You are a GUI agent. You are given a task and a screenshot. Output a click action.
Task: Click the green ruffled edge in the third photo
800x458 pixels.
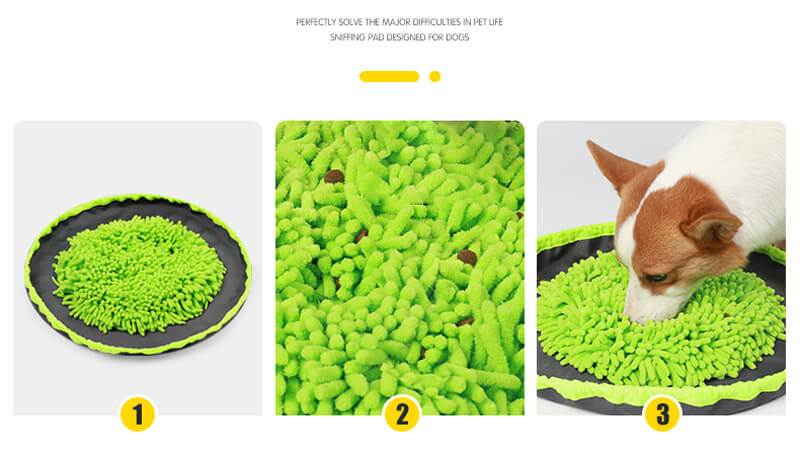pos(661,390)
